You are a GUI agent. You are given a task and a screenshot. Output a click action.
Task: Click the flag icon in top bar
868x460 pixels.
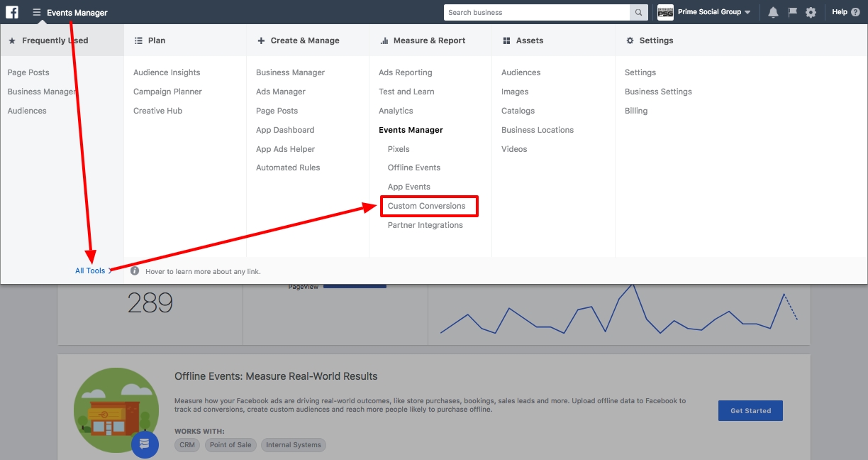tap(792, 12)
